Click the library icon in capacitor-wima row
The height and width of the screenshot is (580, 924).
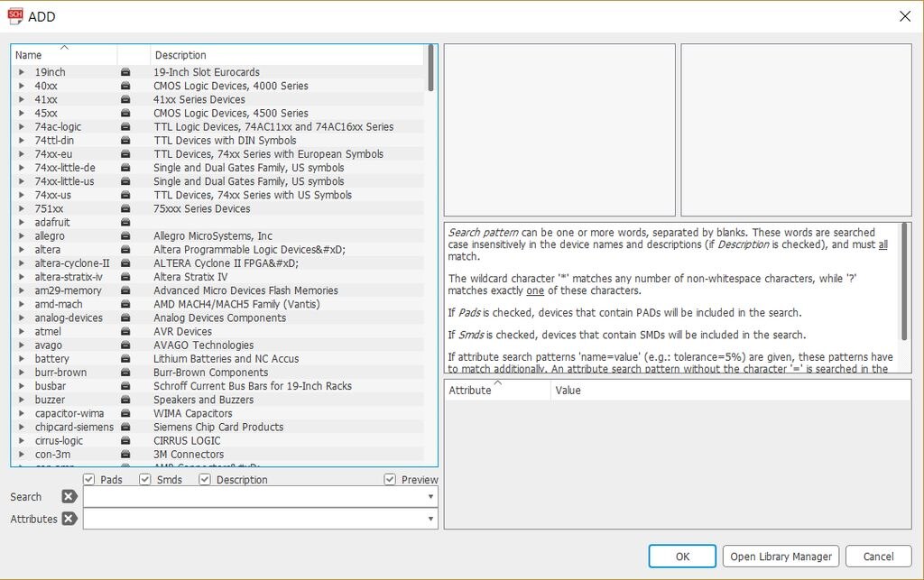point(125,413)
